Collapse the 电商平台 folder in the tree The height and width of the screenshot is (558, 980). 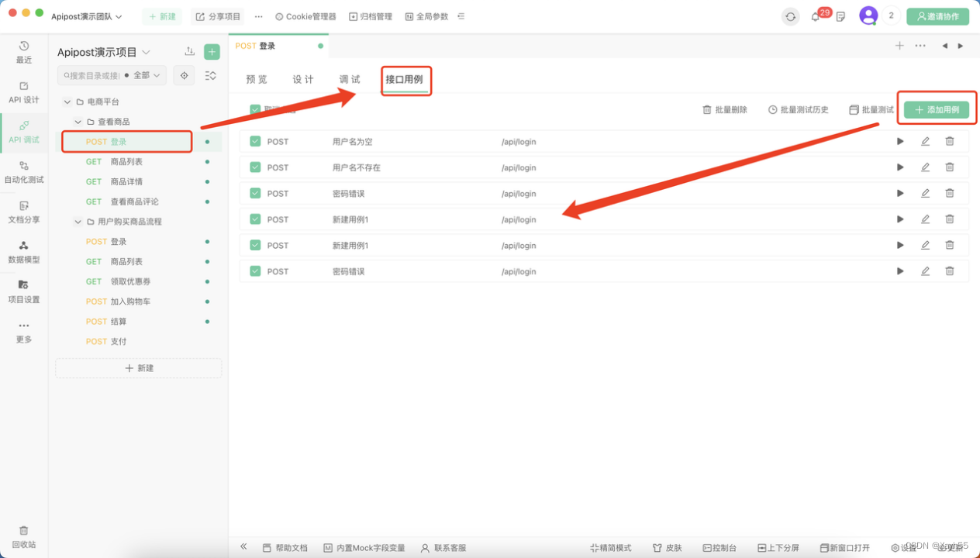67,101
